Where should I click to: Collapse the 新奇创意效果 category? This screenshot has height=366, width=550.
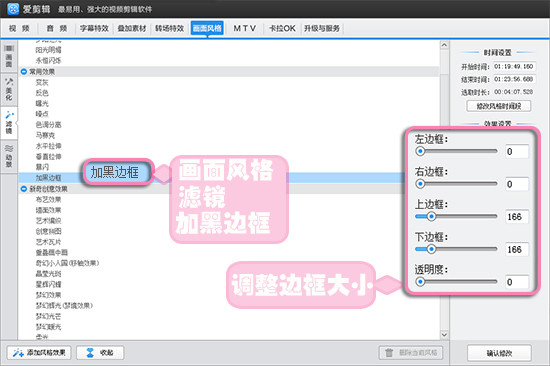click(24, 189)
